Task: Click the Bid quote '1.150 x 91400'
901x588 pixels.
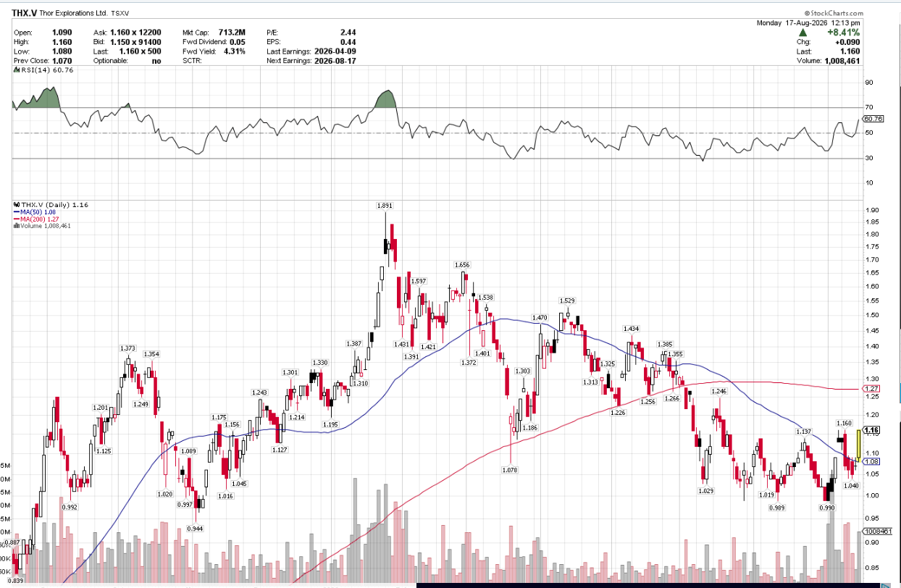Action: point(135,42)
